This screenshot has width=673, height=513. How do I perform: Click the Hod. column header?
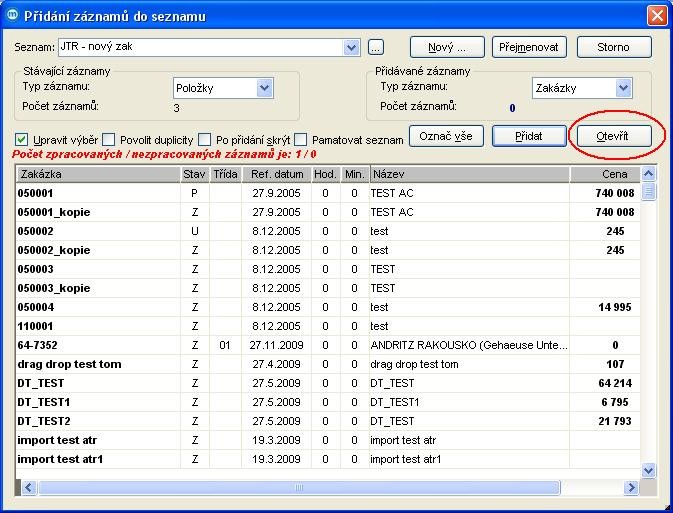326,174
